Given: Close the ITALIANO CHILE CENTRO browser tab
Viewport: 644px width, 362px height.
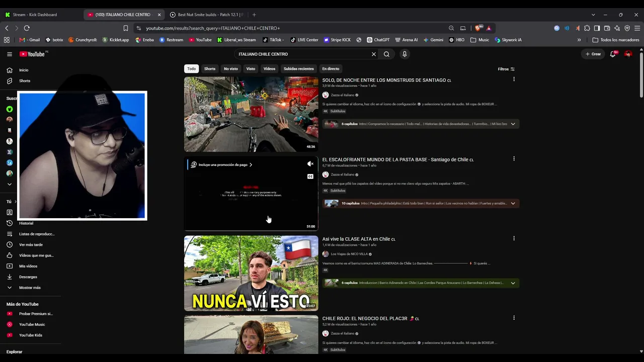Looking at the screenshot, I should coord(159,15).
